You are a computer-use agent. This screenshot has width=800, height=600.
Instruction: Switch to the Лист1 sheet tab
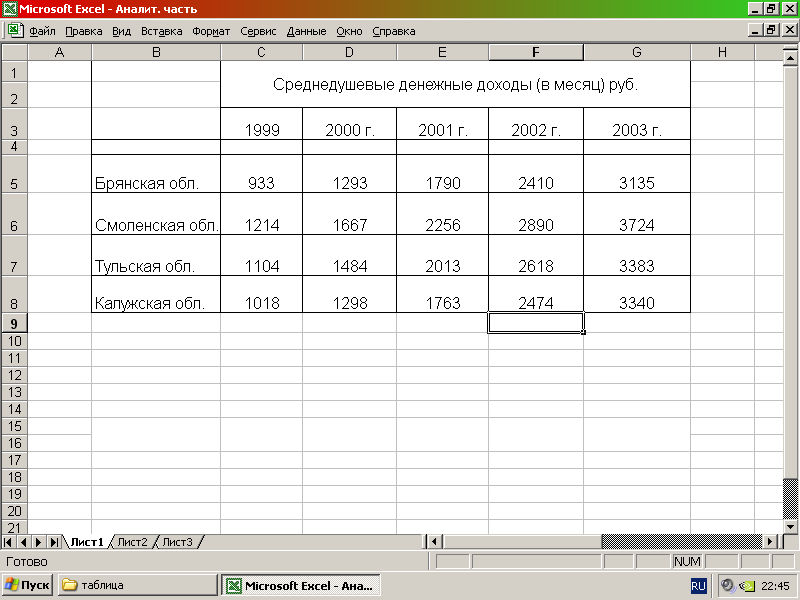pos(87,542)
